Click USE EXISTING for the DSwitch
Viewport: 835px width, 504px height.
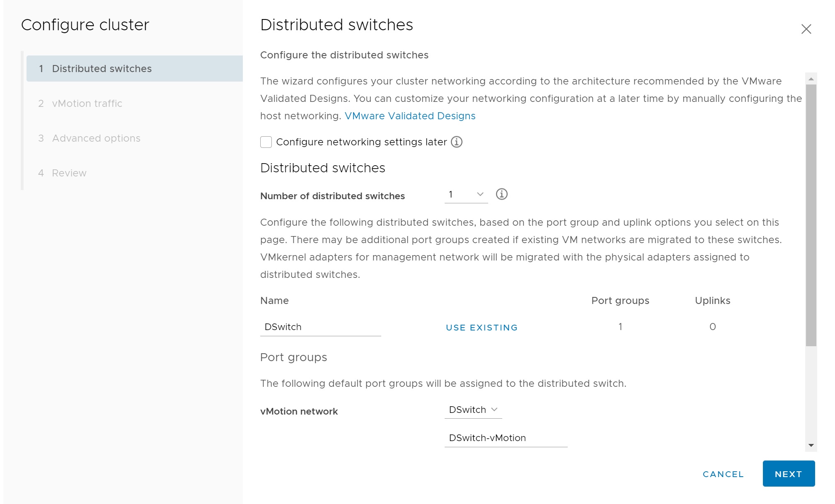482,328
